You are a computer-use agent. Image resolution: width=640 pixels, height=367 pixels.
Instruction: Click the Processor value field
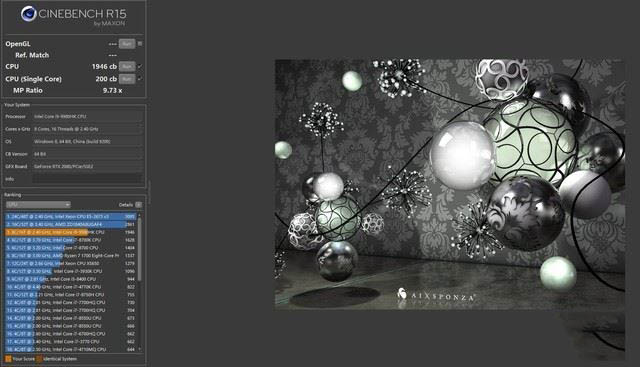point(88,116)
